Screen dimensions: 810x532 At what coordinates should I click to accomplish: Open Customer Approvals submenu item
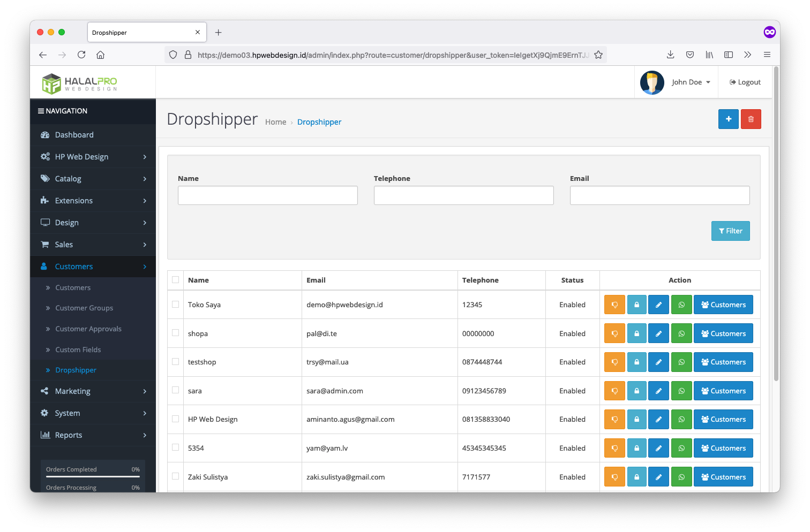point(88,329)
